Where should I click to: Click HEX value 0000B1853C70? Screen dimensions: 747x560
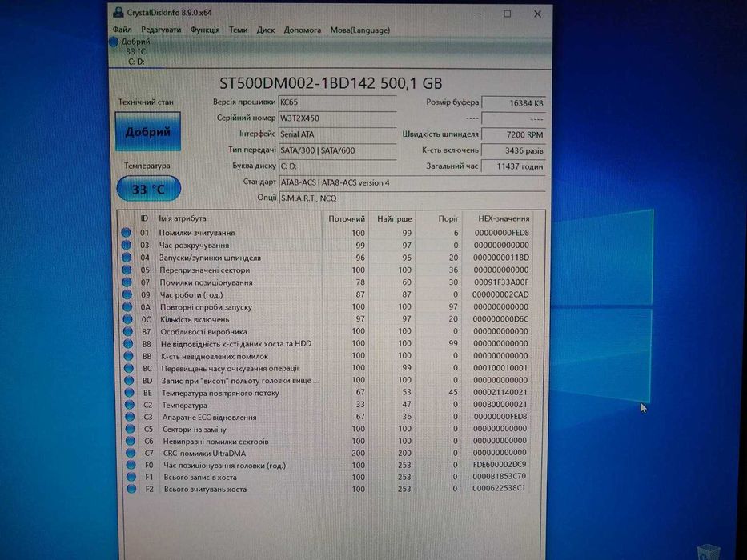pos(500,476)
